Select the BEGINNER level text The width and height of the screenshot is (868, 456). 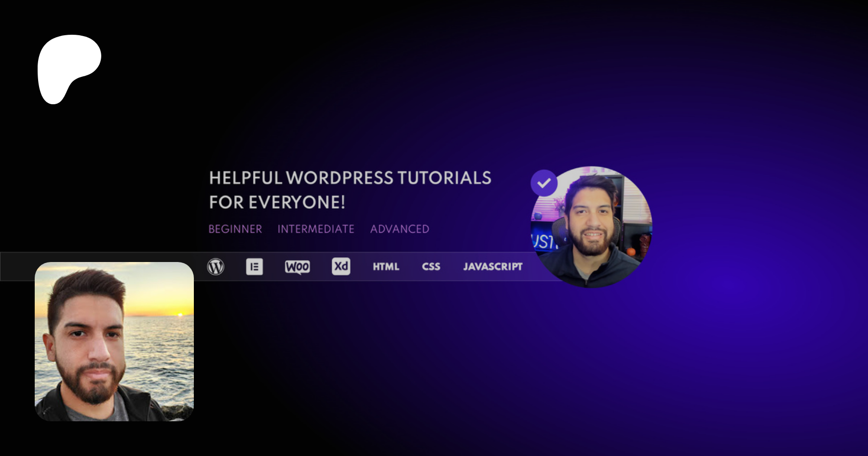pos(235,229)
